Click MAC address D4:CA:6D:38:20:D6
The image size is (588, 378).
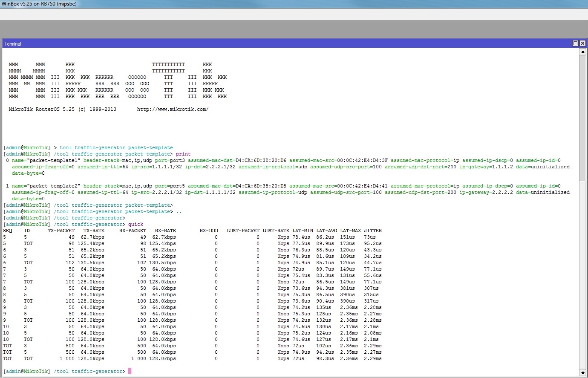(261, 160)
